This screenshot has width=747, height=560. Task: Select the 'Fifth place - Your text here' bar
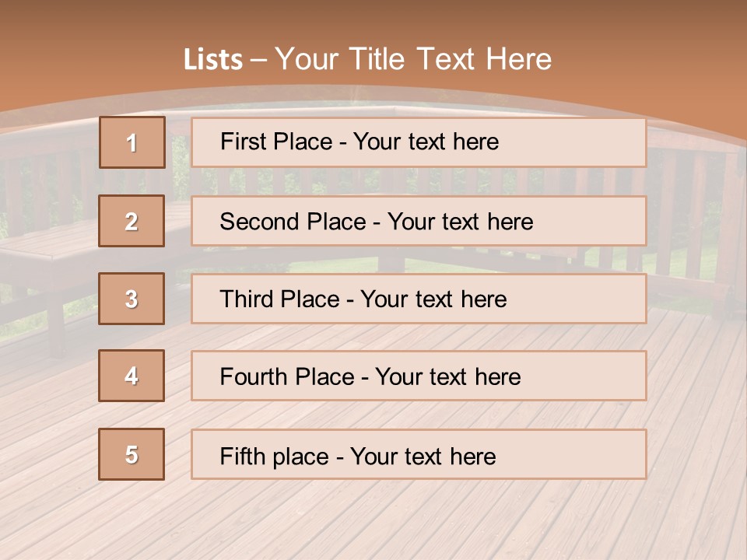pyautogui.click(x=419, y=454)
